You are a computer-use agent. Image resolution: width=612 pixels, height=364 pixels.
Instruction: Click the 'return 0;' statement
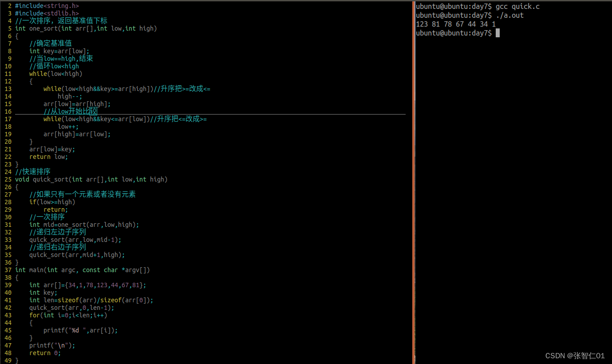[45, 353]
